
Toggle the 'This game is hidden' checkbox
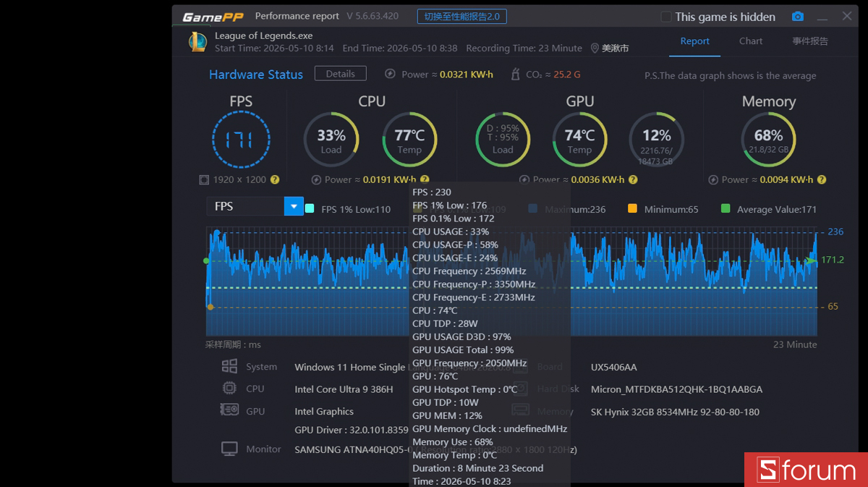pos(667,17)
